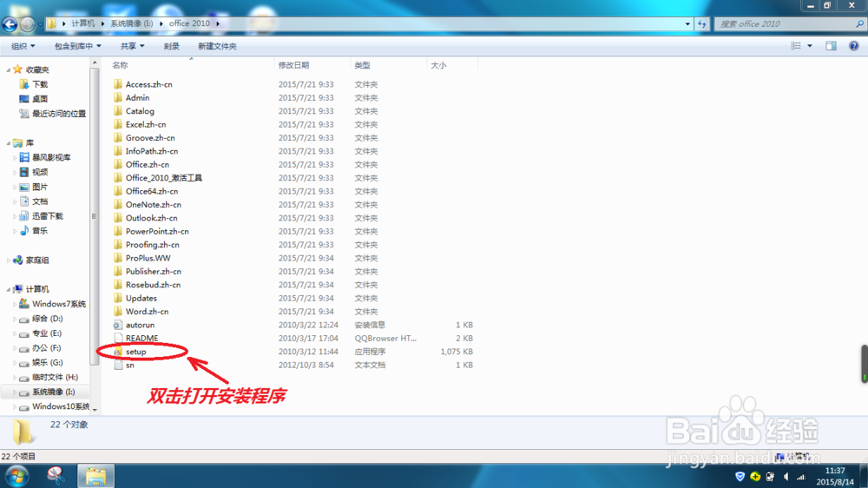Click the volume speaker tray icon
The height and width of the screenshot is (488, 868).
(786, 477)
